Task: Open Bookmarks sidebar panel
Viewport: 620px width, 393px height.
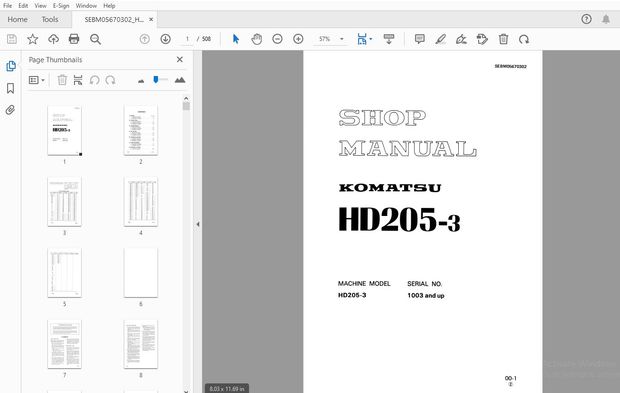Action: (11, 88)
